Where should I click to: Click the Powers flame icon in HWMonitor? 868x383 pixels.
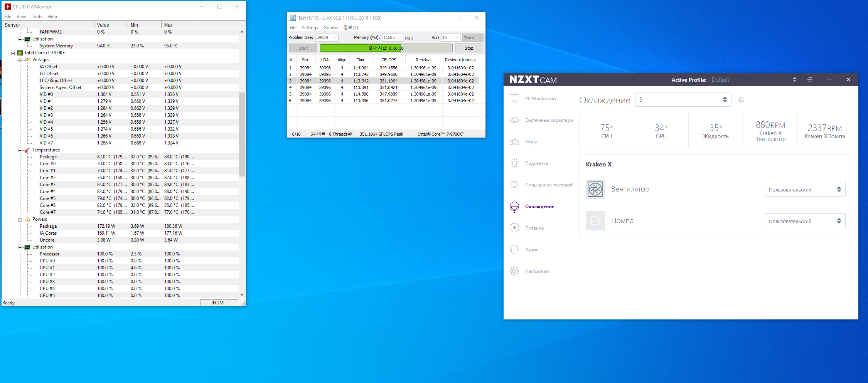pos(27,219)
